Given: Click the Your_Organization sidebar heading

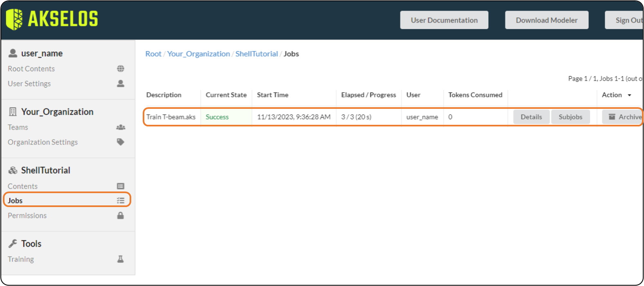Looking at the screenshot, I should coord(57,112).
